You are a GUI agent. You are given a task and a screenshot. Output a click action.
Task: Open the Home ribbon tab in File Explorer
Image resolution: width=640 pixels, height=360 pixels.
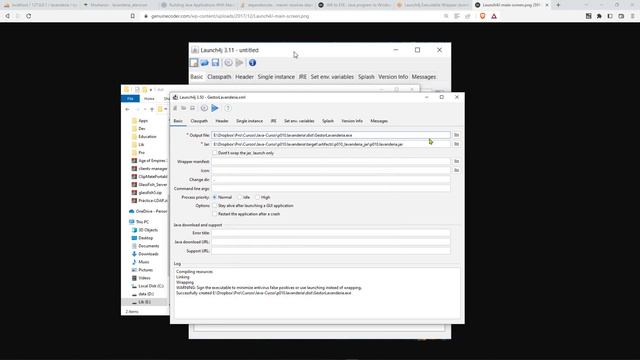click(149, 98)
